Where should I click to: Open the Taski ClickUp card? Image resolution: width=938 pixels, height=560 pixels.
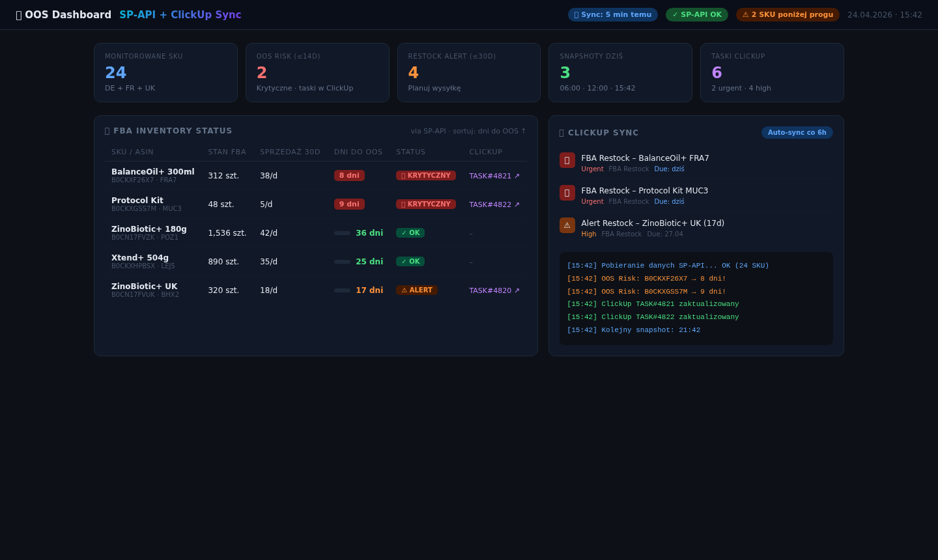[x=772, y=72]
